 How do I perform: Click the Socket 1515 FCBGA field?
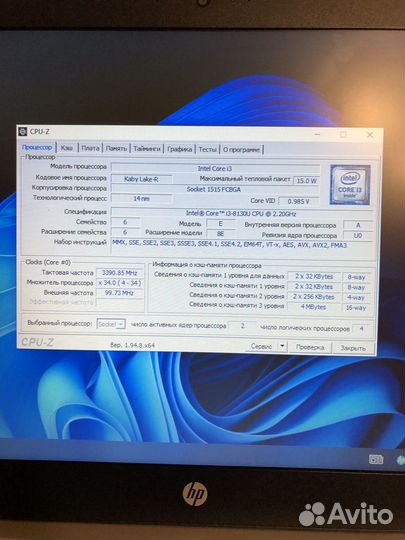tap(216, 189)
